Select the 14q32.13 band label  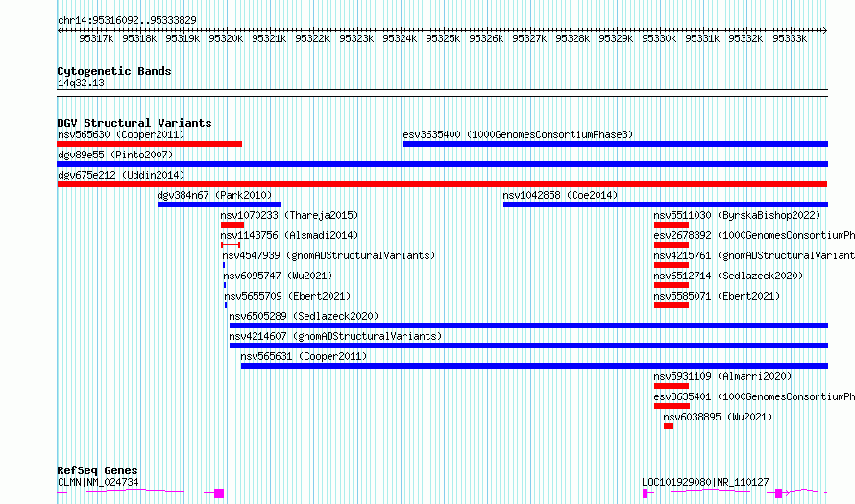click(x=81, y=84)
